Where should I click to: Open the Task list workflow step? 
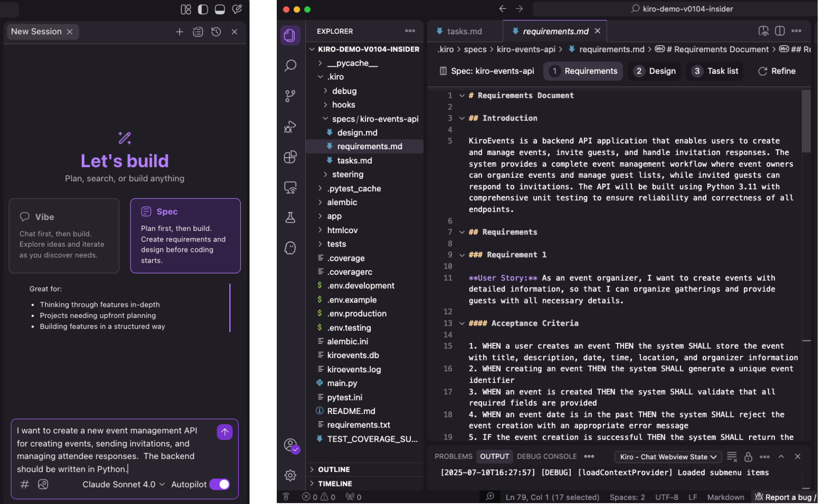tap(714, 71)
